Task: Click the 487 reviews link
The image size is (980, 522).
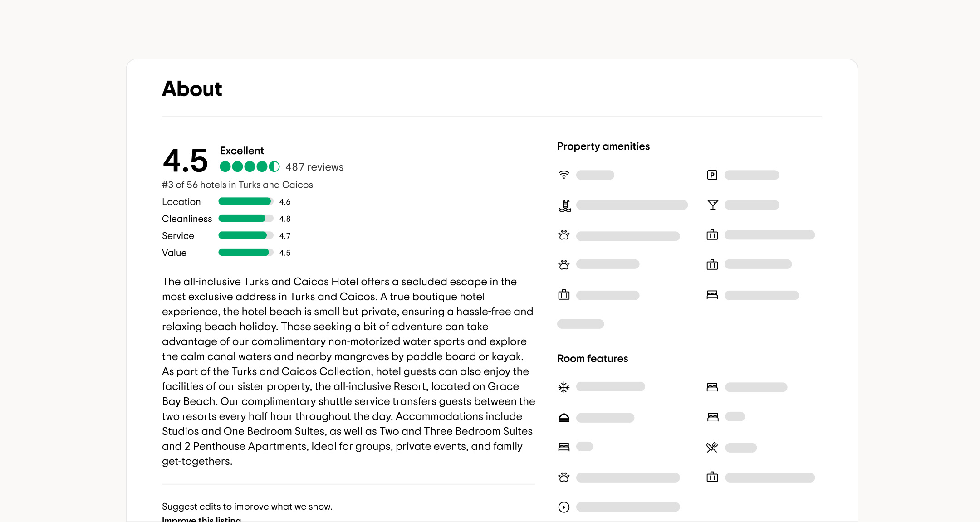Action: [314, 167]
